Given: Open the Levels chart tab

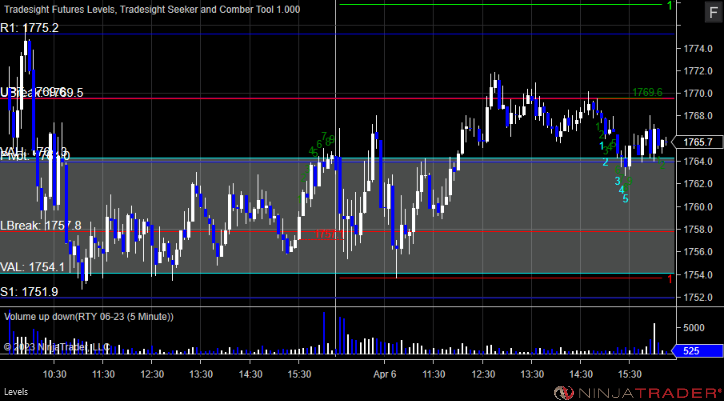Looking at the screenshot, I should click(x=16, y=392).
